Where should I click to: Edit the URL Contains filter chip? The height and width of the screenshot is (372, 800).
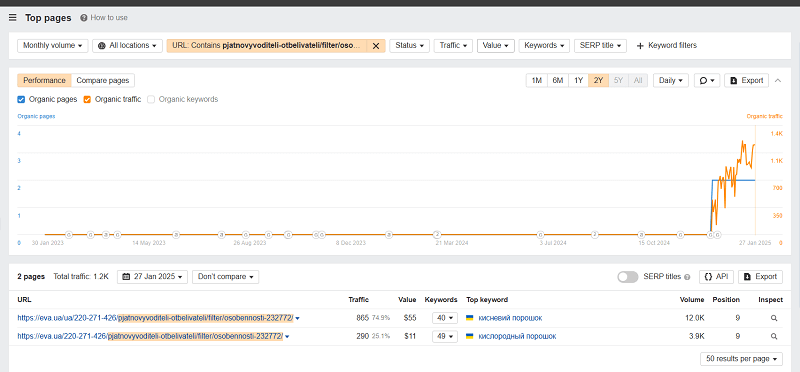coord(267,45)
